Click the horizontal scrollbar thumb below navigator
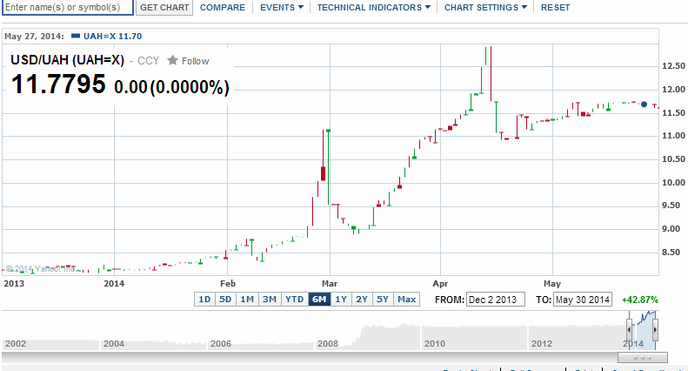The image size is (688, 371). tap(642, 357)
